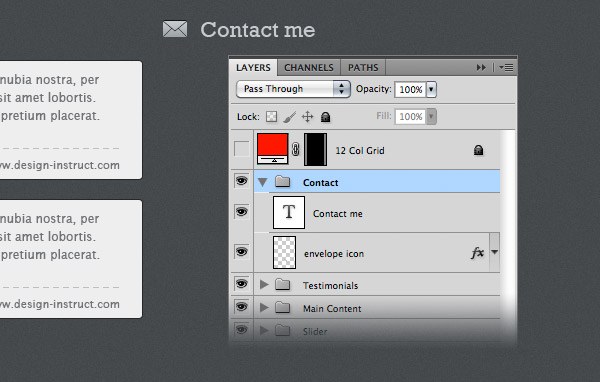The image size is (600, 382).
Task: Click the mask link chain icon
Action: pos(296,149)
